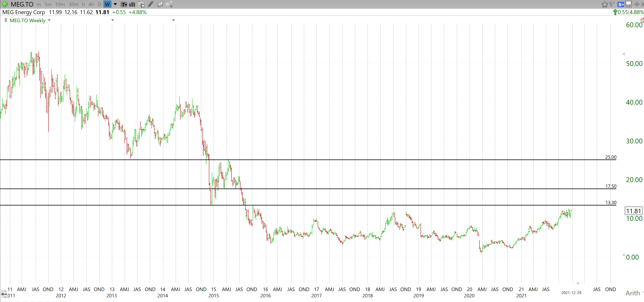The height and width of the screenshot is (302, 644).
Task: Add a new symbol using the green plus icon
Action: (5, 4)
